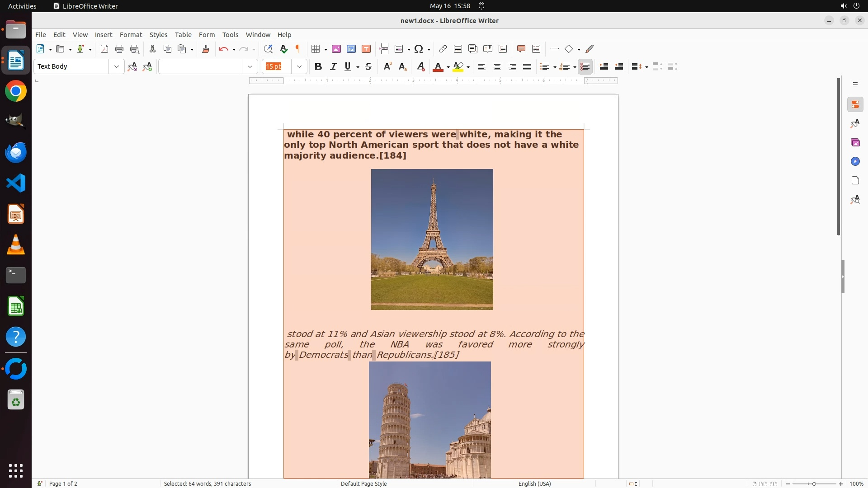Click English (USA) language in status bar
This screenshot has height=488, width=868.
coord(534,483)
